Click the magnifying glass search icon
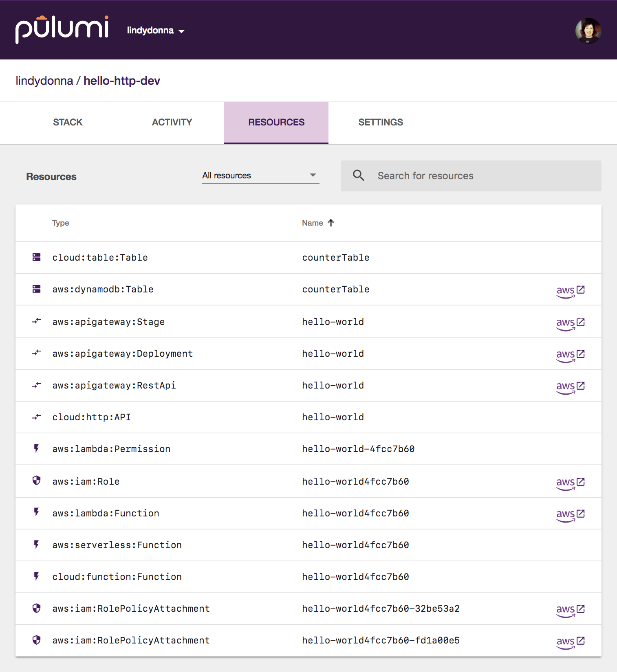Screen dimensions: 617x672 [x=359, y=176]
